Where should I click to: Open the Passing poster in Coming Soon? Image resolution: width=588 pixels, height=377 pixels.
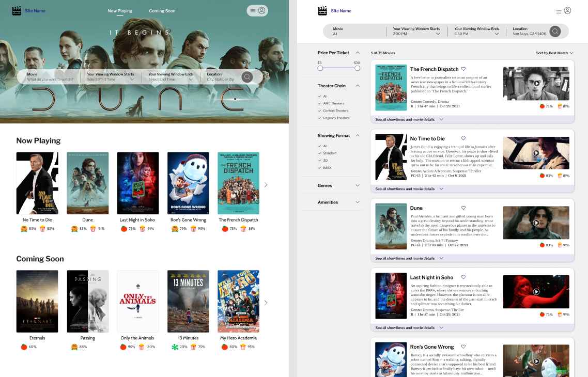click(88, 301)
